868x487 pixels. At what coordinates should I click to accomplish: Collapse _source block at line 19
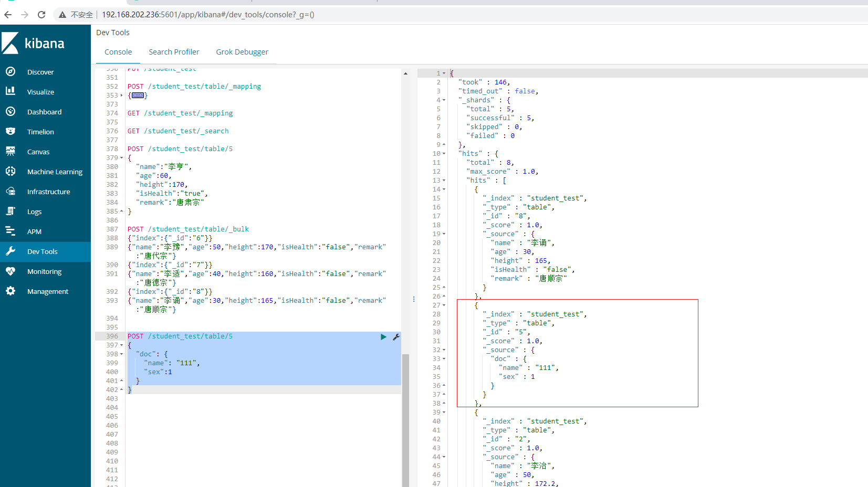pyautogui.click(x=444, y=234)
